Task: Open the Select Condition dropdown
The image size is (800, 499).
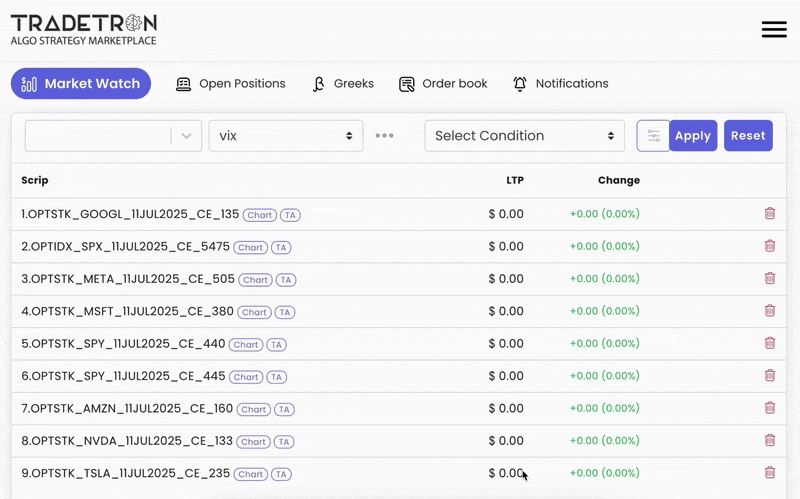Action: [524, 136]
